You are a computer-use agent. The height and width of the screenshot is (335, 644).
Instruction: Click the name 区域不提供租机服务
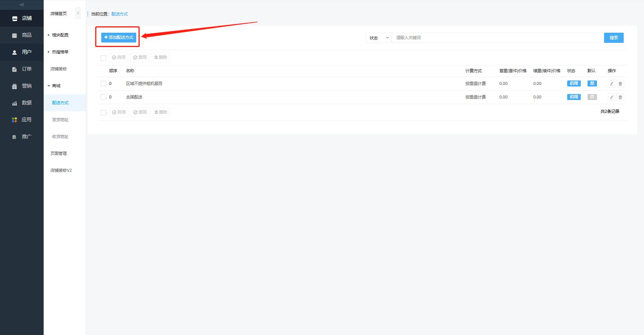[144, 83]
